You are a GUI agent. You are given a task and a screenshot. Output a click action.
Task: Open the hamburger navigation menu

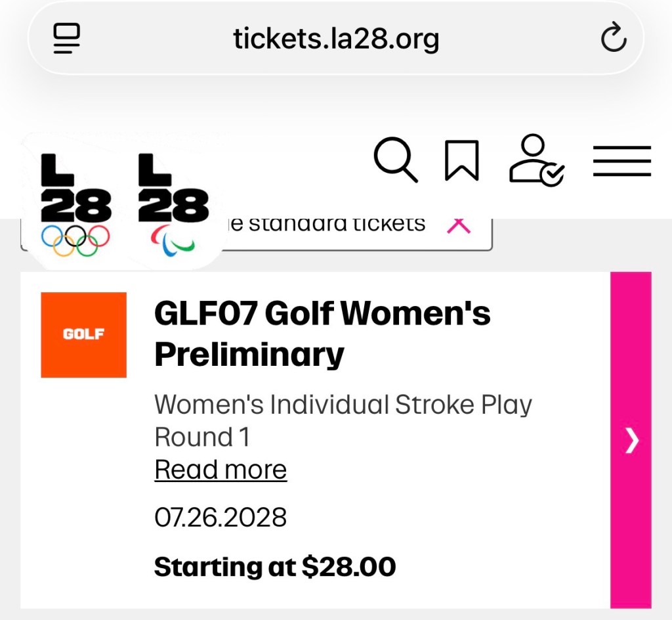[x=621, y=160]
